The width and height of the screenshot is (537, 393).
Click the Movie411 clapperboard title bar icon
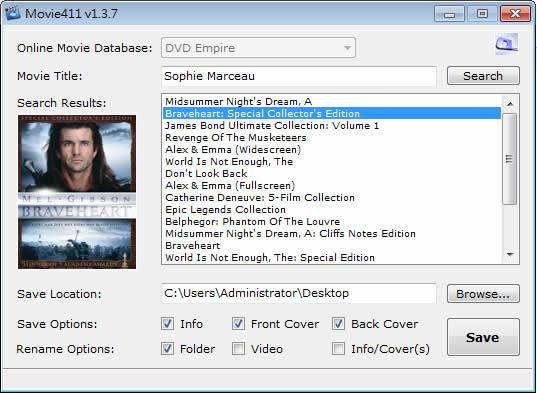point(13,13)
